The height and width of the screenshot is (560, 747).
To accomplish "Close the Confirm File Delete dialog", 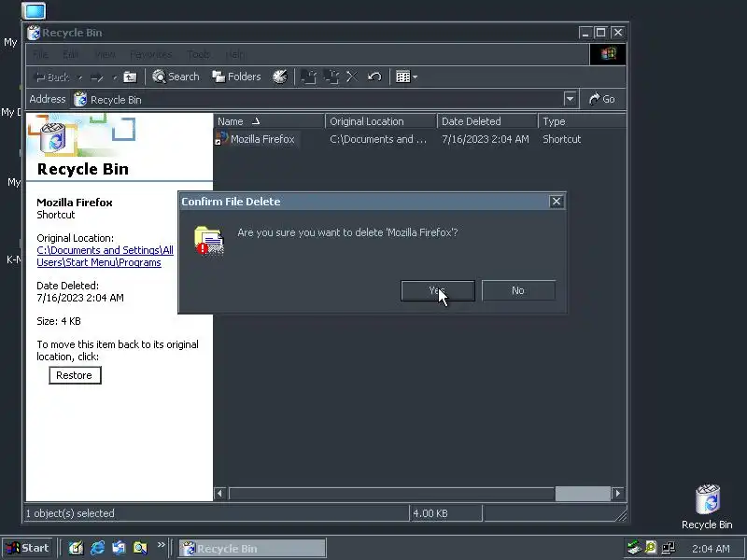I will pyautogui.click(x=556, y=202).
